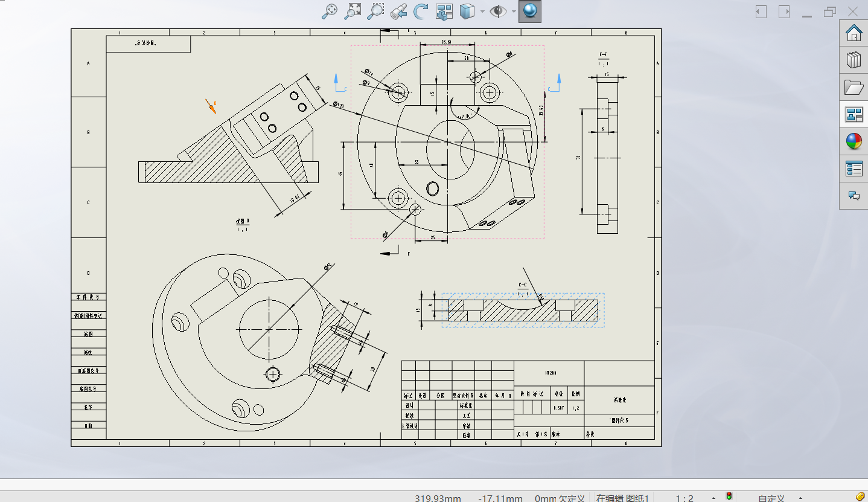Click the left blue C section arrow

pos(336,83)
